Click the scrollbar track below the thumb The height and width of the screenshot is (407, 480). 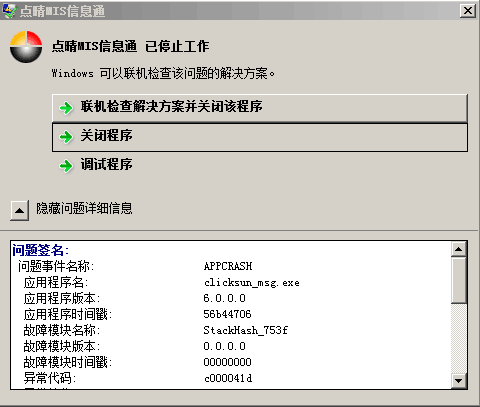coord(459,338)
